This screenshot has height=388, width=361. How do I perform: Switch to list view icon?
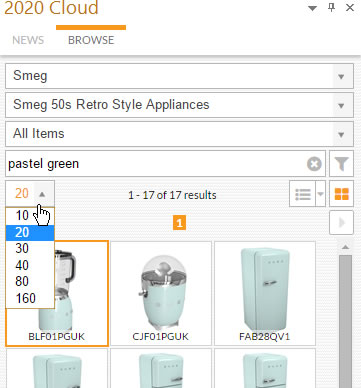[x=302, y=194]
